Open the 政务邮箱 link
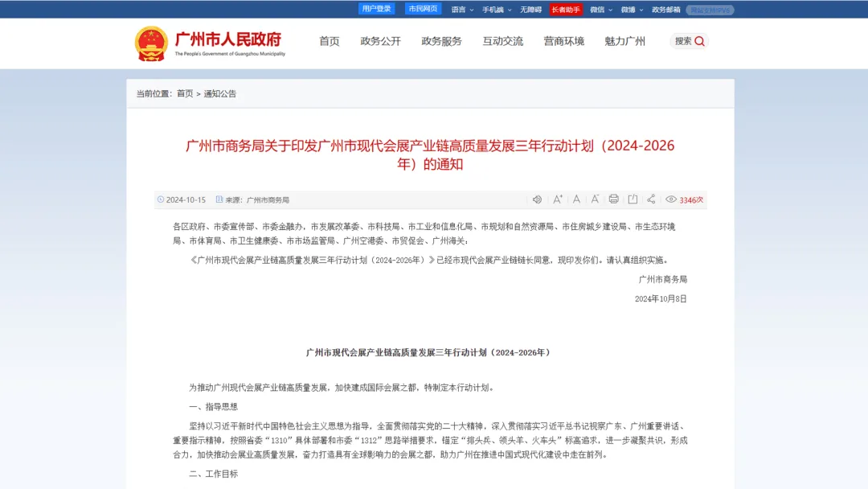868x489 pixels. click(x=666, y=10)
